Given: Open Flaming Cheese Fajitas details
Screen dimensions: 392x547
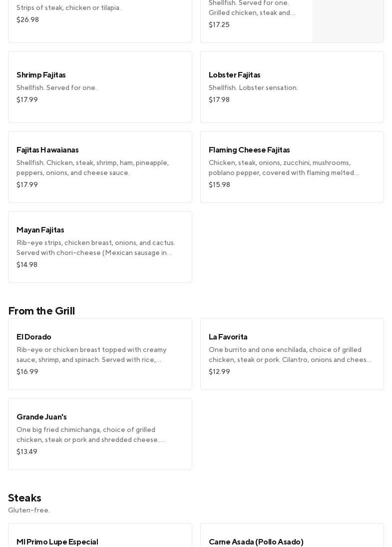Looking at the screenshot, I should click(x=292, y=167).
